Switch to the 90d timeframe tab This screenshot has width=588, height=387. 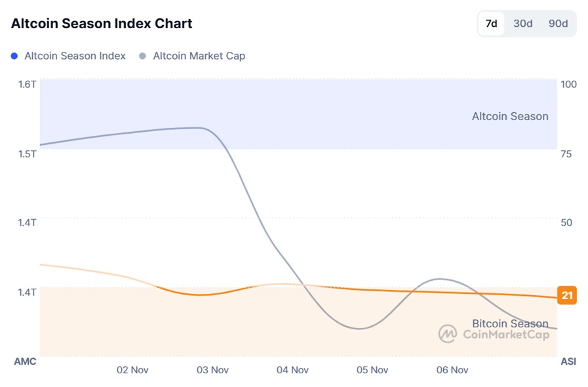click(559, 24)
